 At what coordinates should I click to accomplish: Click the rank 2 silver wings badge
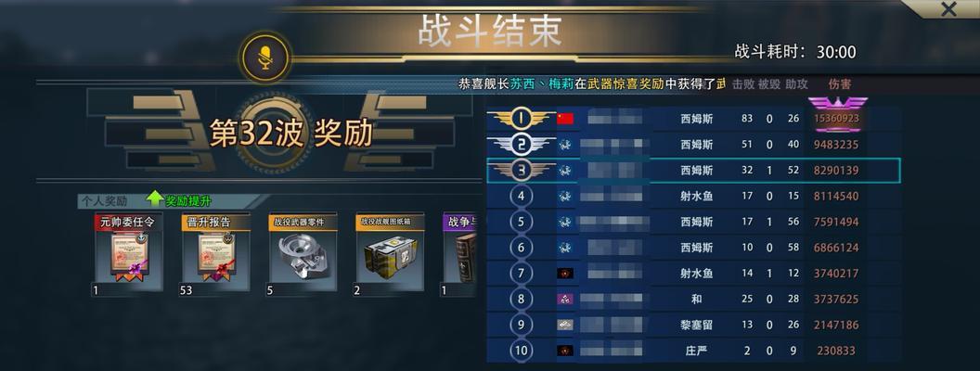522,145
